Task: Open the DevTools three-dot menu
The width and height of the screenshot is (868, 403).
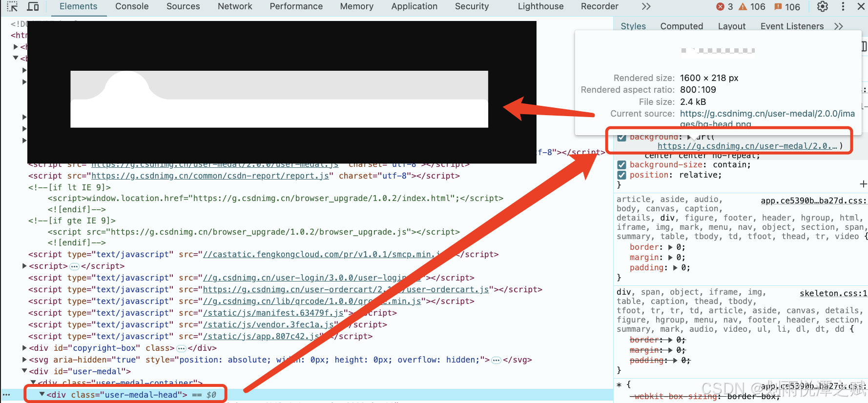Action: coord(843,6)
